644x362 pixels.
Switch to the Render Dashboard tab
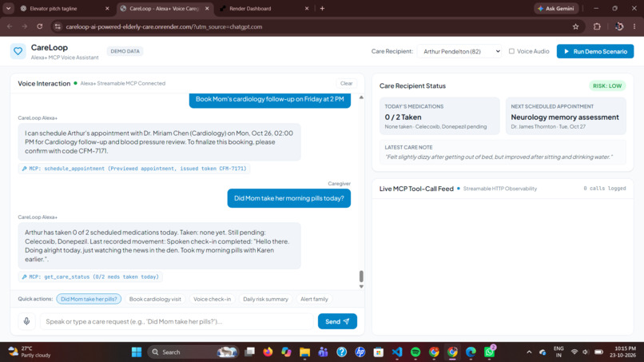pyautogui.click(x=263, y=8)
